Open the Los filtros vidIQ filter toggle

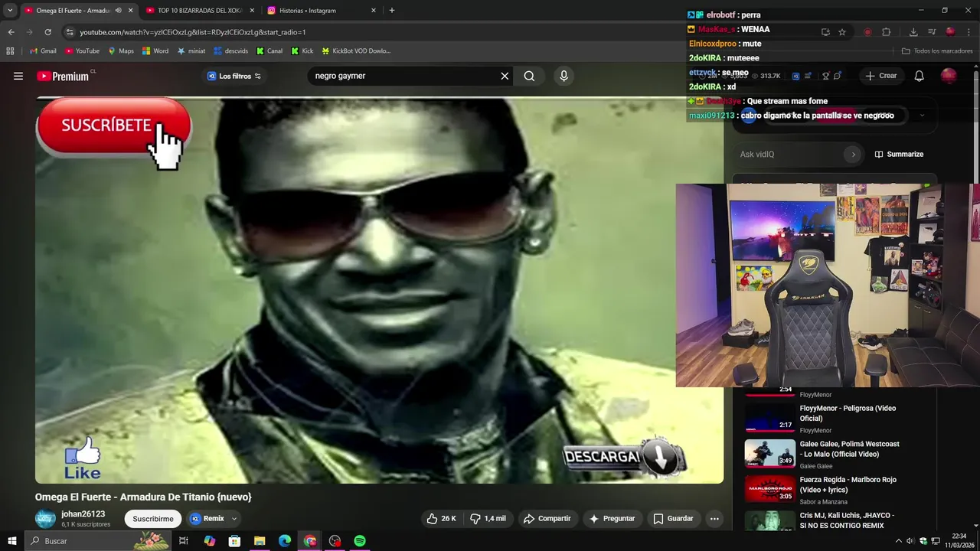(234, 76)
